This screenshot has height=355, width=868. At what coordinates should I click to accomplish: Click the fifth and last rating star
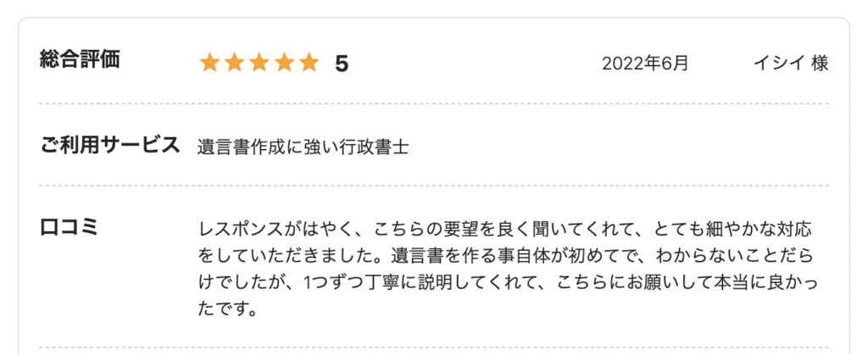309,63
